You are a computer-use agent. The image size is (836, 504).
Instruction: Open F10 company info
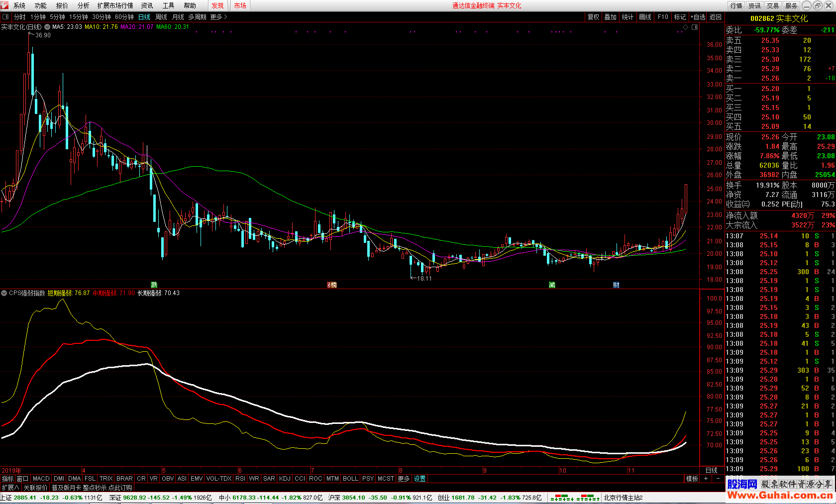click(x=663, y=17)
